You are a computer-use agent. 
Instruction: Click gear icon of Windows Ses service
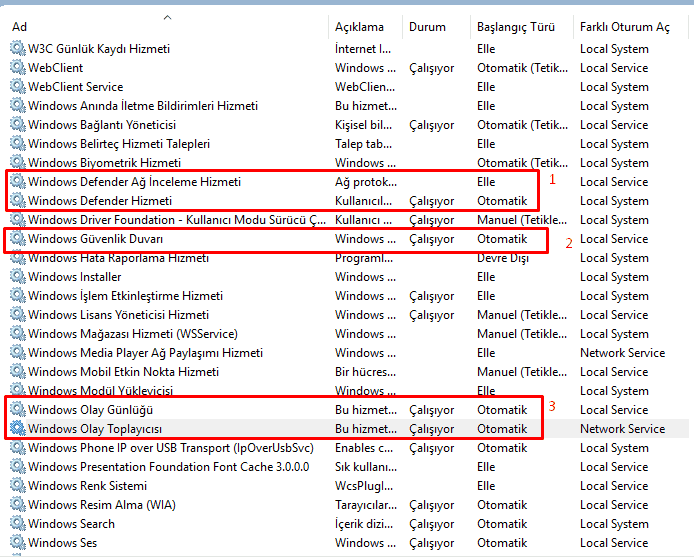[18, 542]
